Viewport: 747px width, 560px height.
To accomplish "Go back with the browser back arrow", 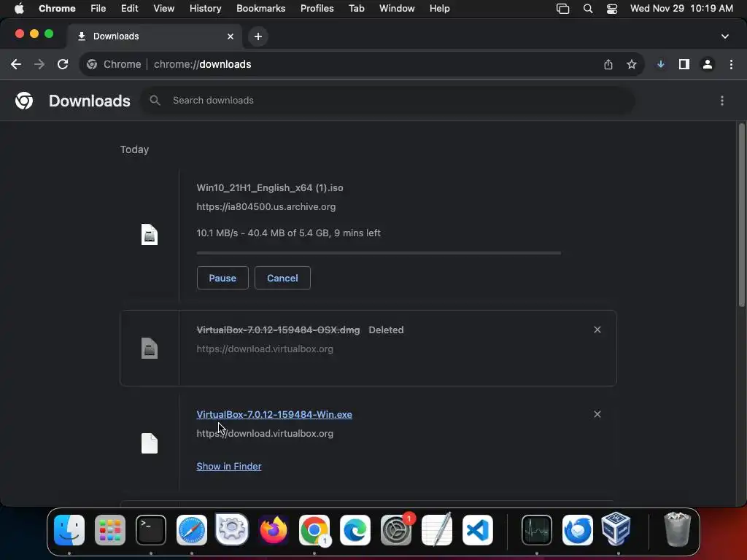I will [x=16, y=64].
